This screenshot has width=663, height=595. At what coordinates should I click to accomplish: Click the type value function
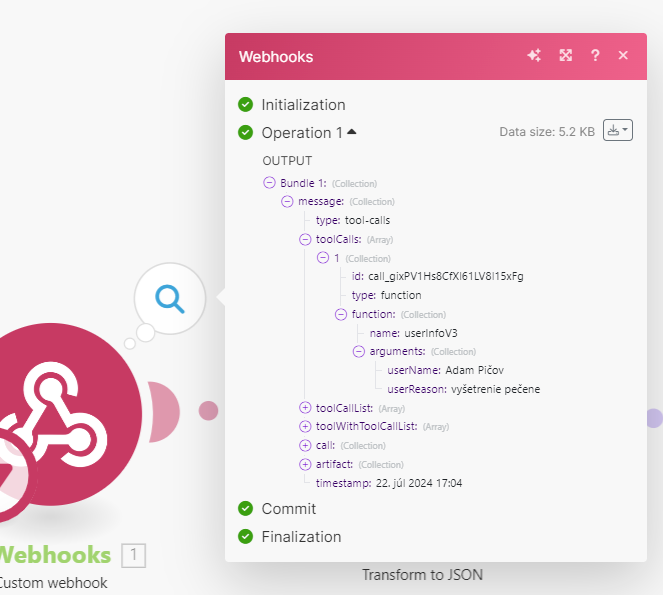pos(401,295)
